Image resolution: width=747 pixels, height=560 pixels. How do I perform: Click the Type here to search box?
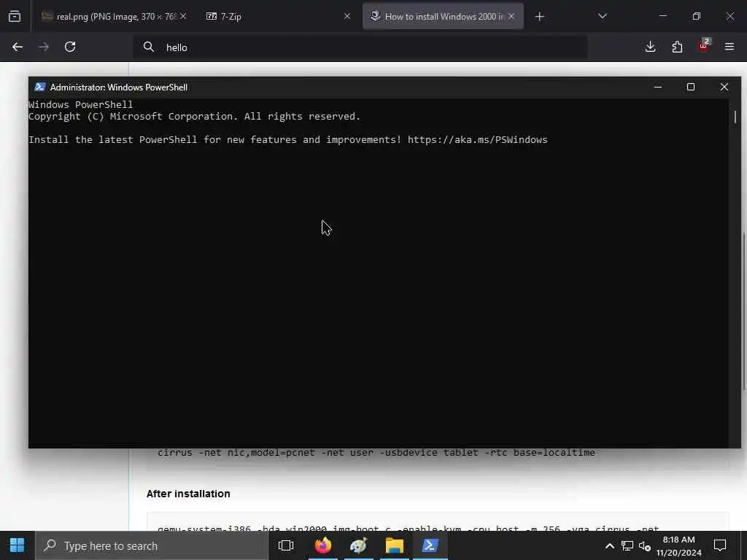pyautogui.click(x=152, y=545)
